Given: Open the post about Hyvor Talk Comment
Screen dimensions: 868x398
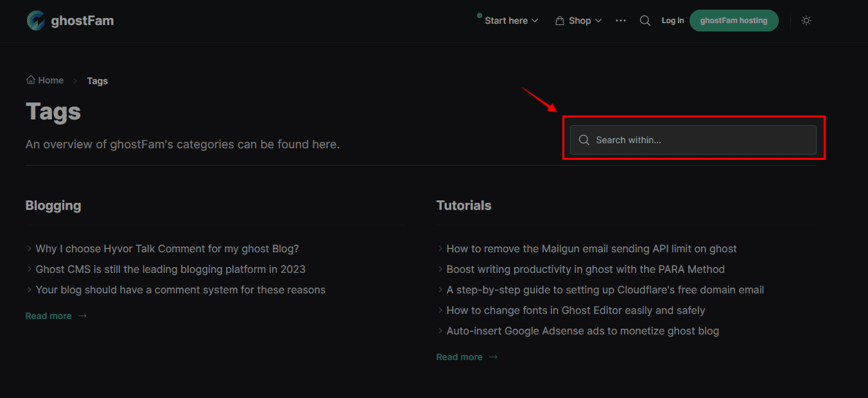Looking at the screenshot, I should (x=167, y=248).
